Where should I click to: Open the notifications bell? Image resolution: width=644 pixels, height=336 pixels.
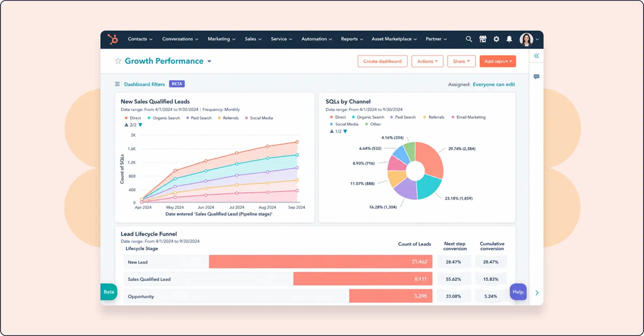point(509,39)
